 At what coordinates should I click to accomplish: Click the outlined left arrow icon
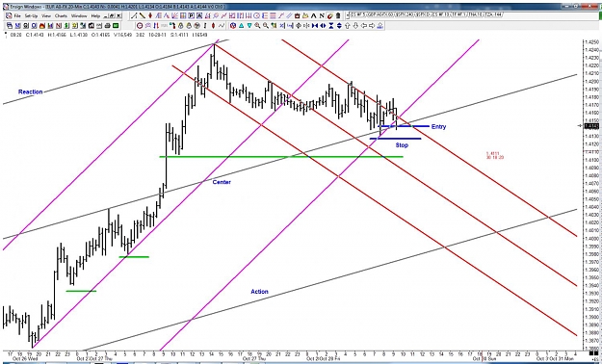(364, 26)
